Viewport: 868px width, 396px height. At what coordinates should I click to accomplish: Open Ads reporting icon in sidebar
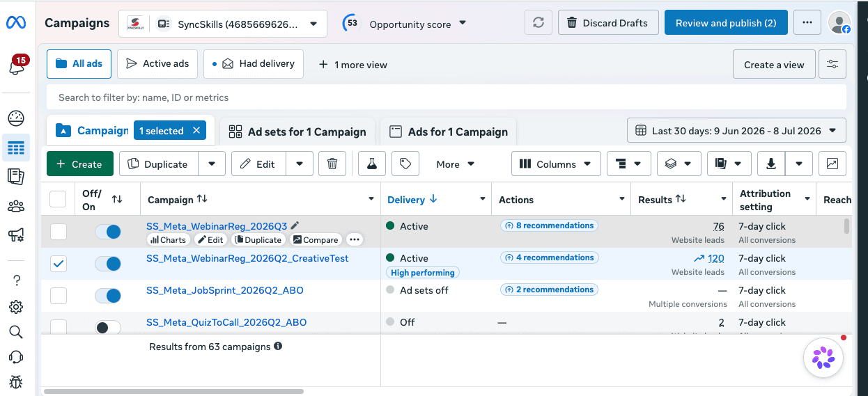pyautogui.click(x=16, y=176)
